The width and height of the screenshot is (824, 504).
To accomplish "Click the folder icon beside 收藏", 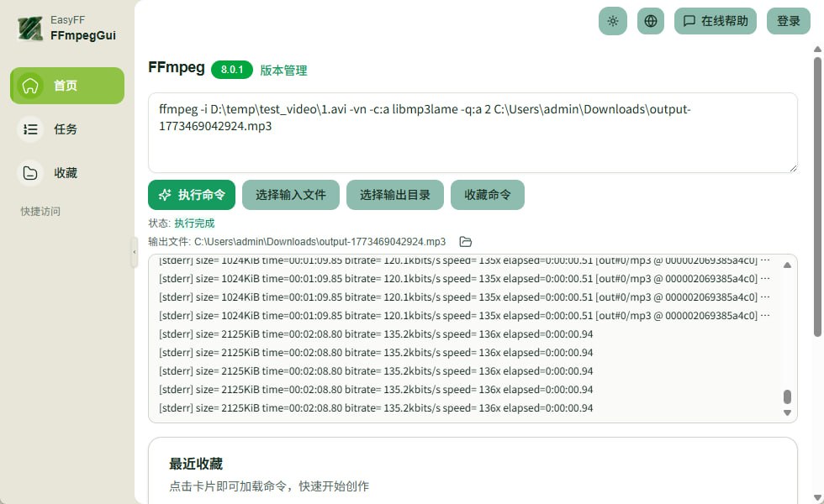I will [x=30, y=172].
